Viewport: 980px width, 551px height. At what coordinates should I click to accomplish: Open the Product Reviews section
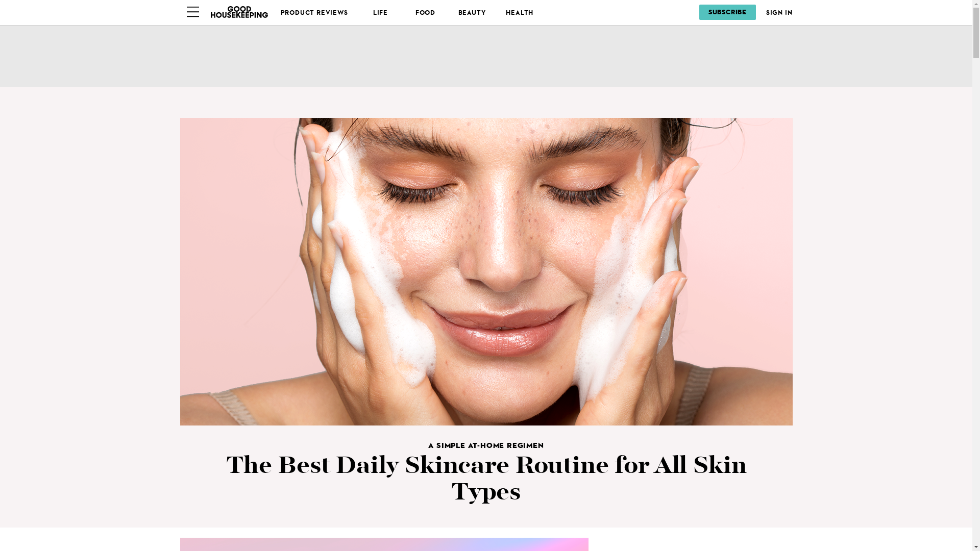[x=314, y=13]
